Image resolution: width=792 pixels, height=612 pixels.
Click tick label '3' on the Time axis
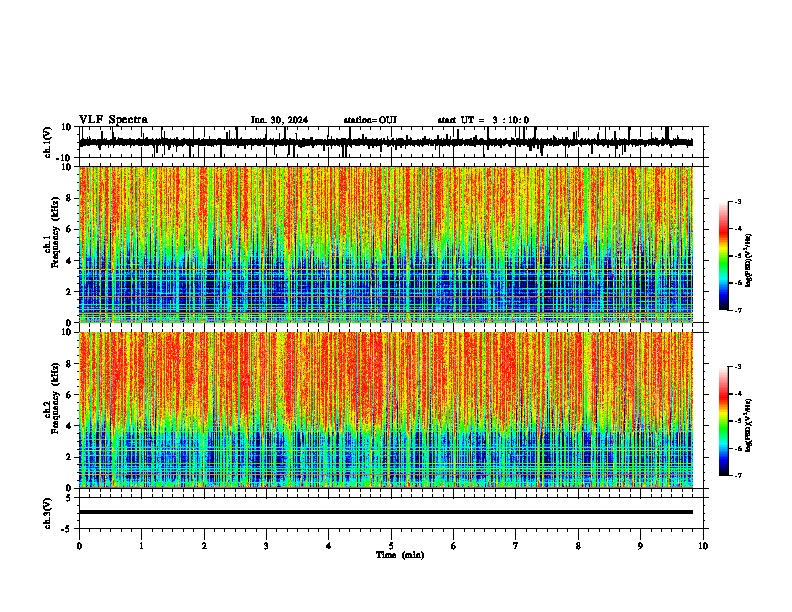pos(266,546)
